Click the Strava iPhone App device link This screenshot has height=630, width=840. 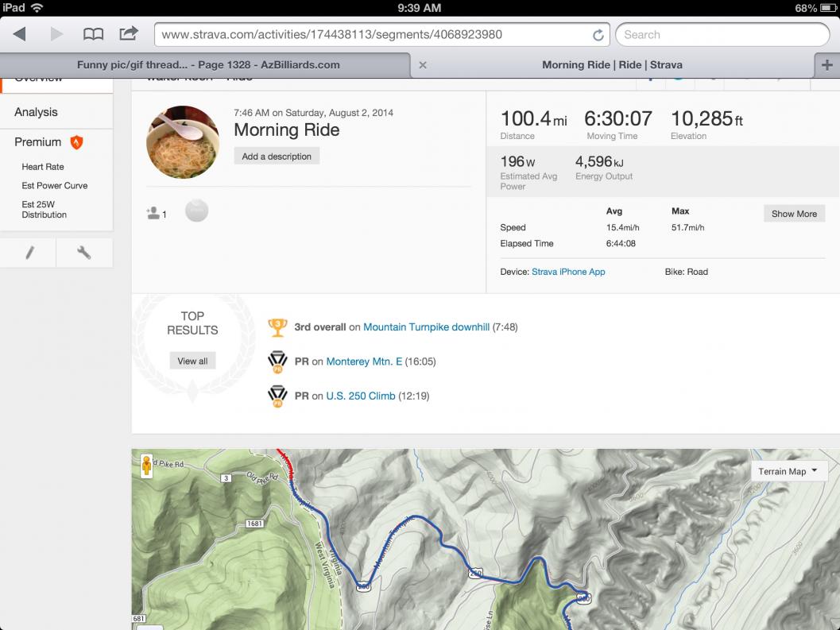(568, 272)
